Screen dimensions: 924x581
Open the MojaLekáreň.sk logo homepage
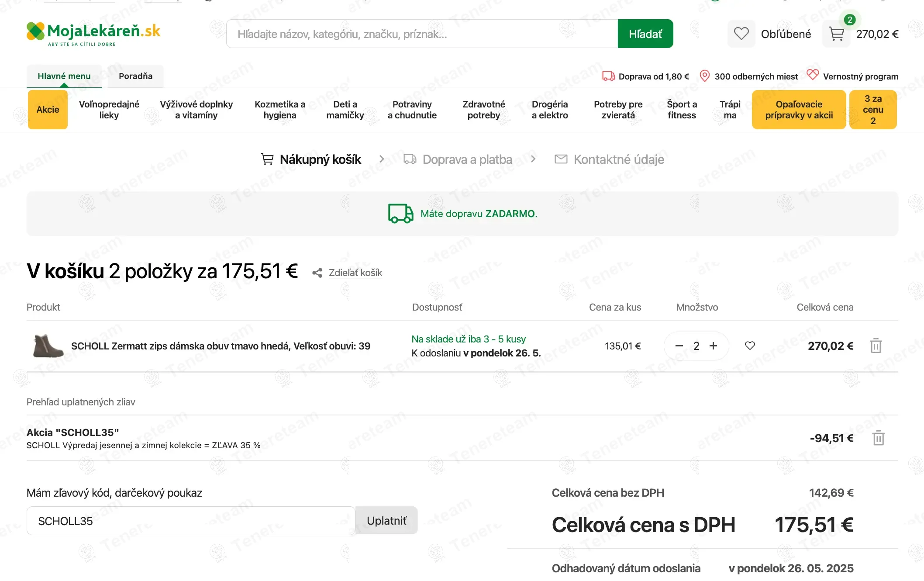93,34
